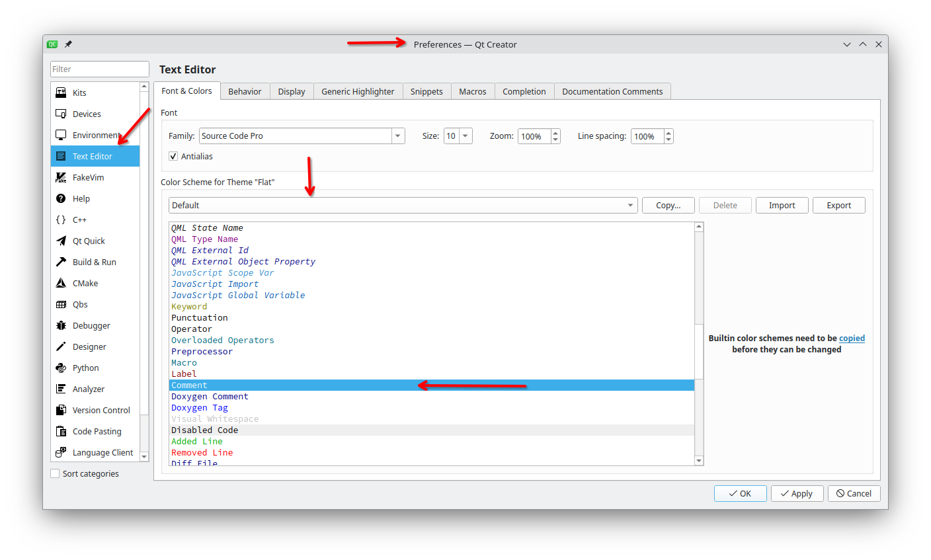Open the Designer pencil icon
This screenshot has height=560, width=931.
61,346
